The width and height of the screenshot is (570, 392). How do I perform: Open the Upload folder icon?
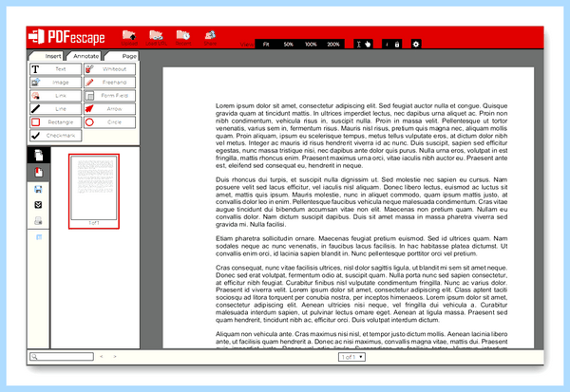[129, 38]
